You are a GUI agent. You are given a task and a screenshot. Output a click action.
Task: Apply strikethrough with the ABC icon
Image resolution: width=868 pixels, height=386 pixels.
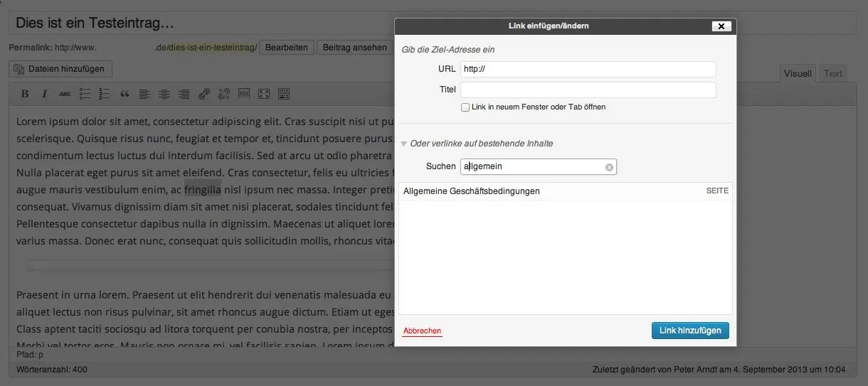point(65,94)
